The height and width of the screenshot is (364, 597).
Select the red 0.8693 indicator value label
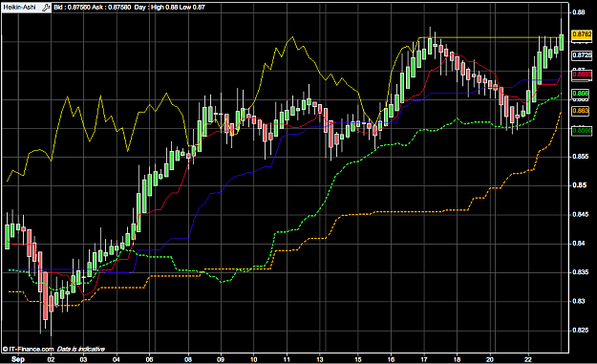[x=582, y=75]
